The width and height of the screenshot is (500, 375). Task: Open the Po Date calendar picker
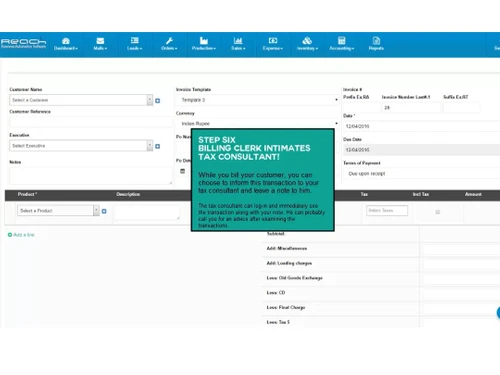coord(182,171)
